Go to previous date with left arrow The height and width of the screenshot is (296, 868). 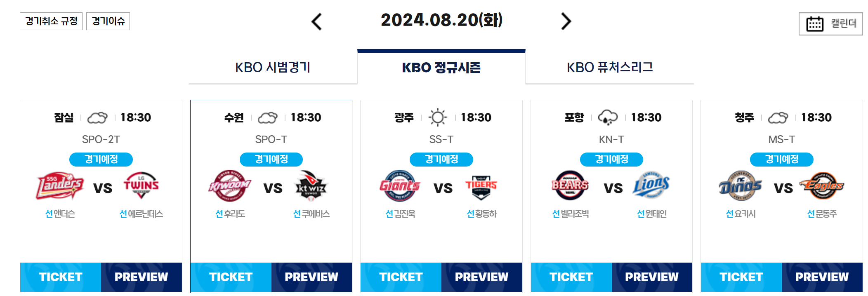[316, 21]
